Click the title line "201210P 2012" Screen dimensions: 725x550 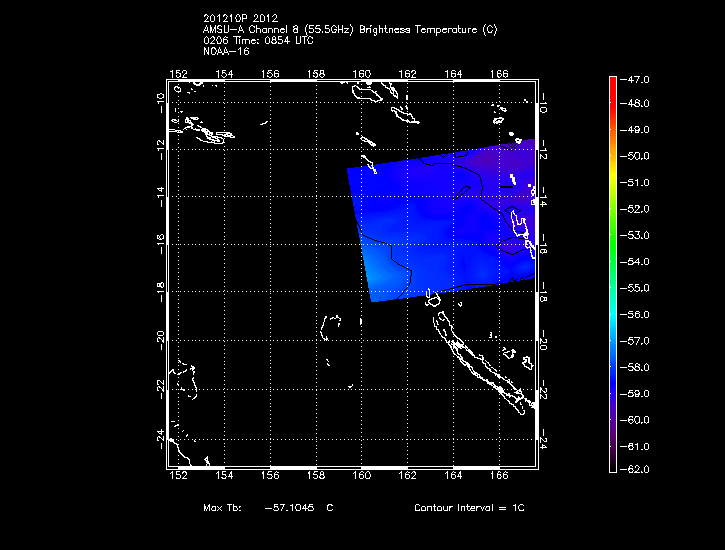(240, 18)
